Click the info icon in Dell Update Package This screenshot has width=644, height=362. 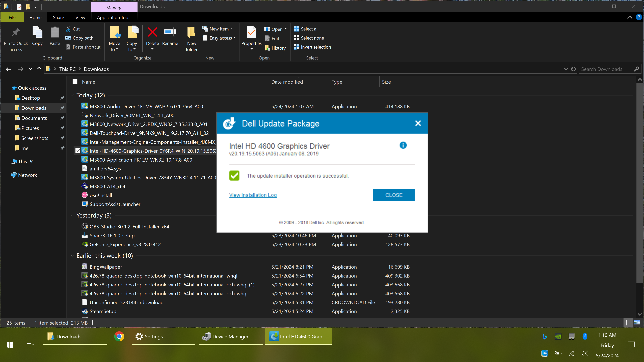(403, 145)
